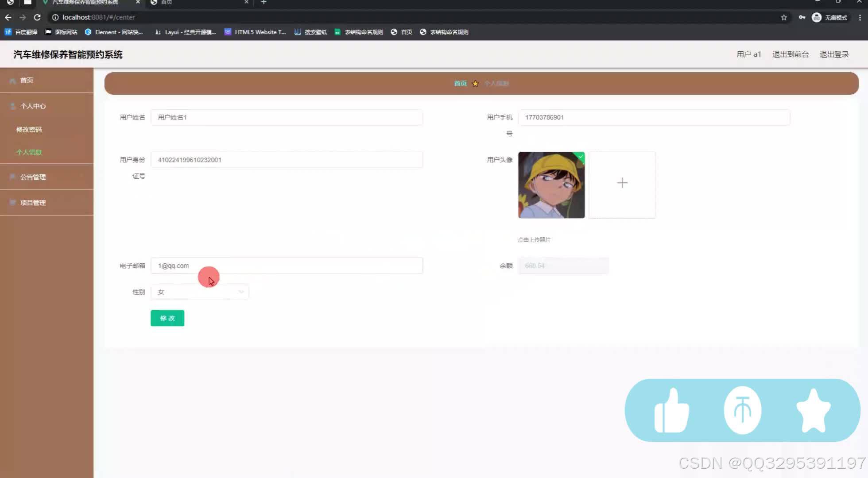Open the 性别 gender dropdown
Screen dimensions: 868x478
coord(200,292)
